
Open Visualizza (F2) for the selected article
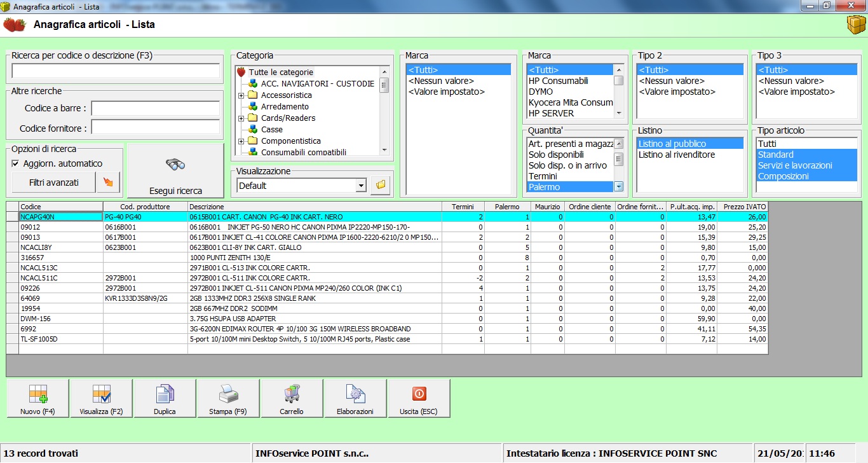[x=102, y=399]
